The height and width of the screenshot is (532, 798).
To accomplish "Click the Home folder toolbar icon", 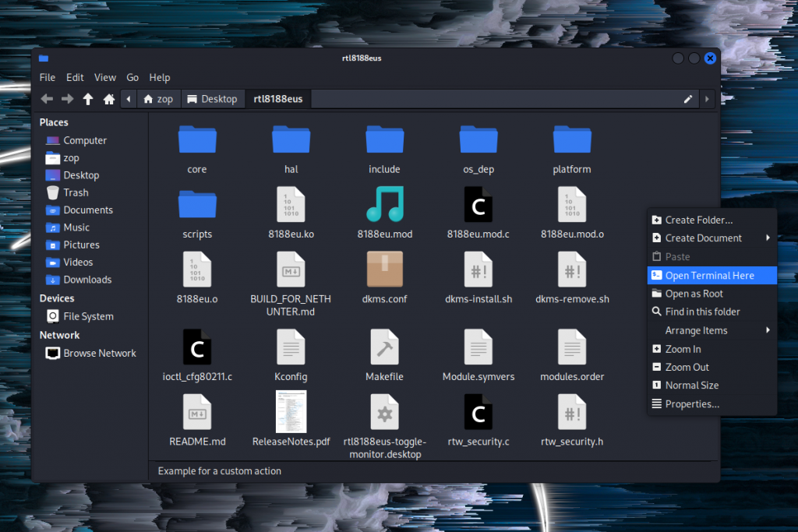I will (109, 99).
